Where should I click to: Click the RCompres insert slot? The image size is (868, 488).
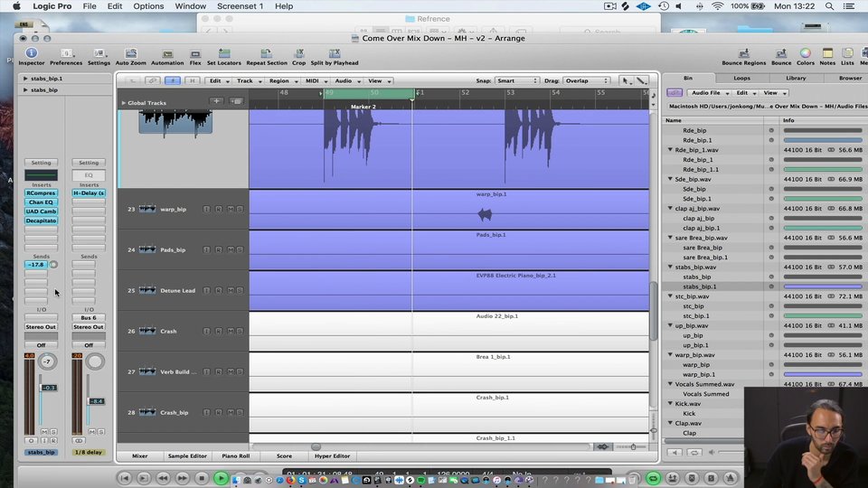[41, 193]
